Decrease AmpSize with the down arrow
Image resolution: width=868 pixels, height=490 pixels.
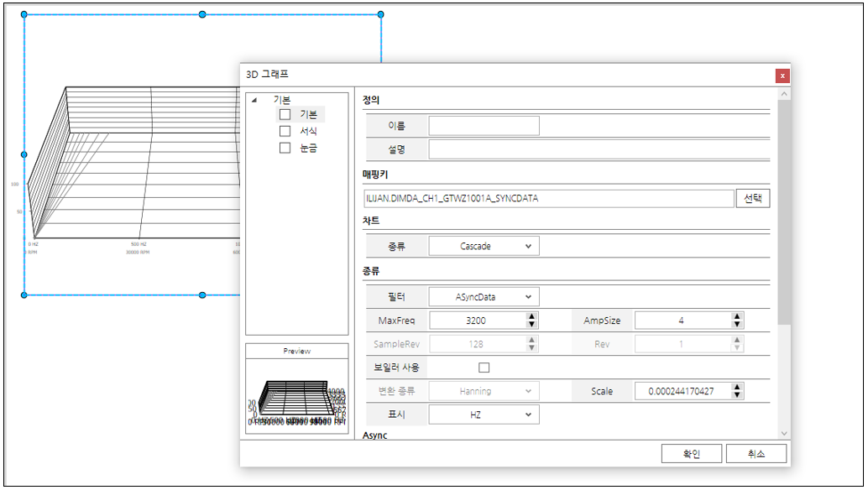point(737,324)
